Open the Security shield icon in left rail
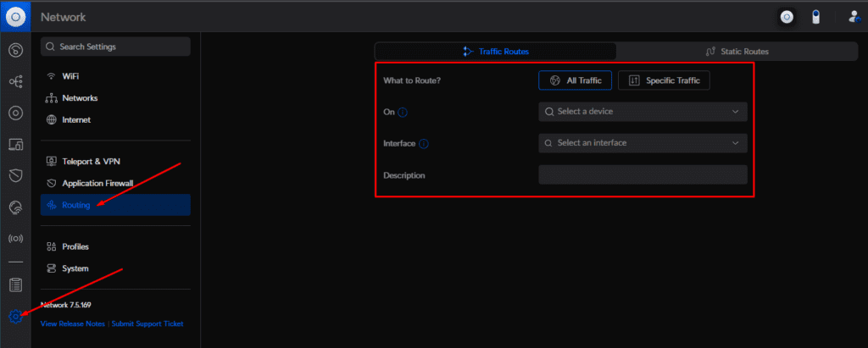The width and height of the screenshot is (868, 348). (15, 176)
